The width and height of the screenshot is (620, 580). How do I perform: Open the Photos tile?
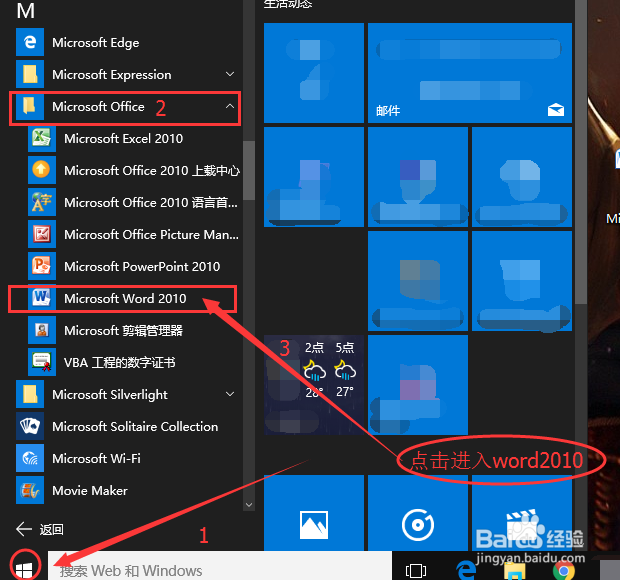click(314, 512)
